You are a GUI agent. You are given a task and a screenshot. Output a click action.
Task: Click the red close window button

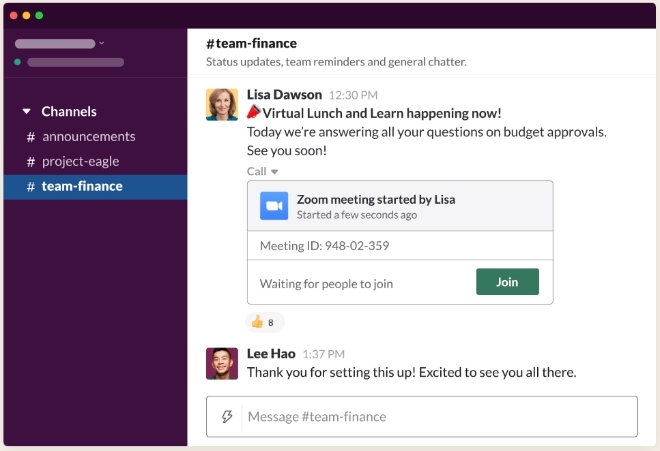tap(13, 16)
